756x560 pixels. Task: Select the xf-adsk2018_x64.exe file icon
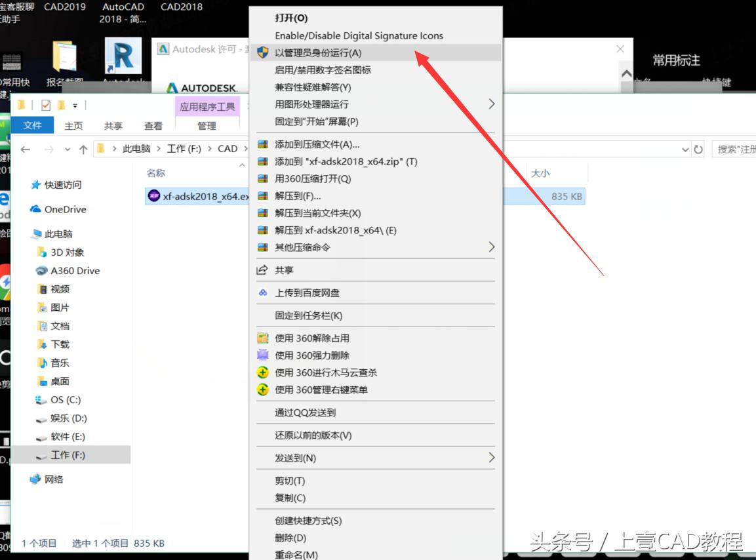point(153,195)
